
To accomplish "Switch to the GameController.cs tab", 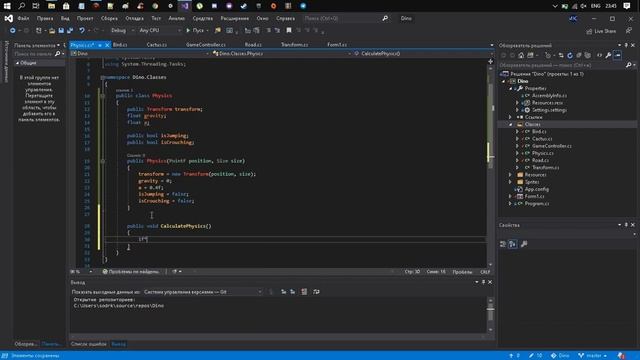I will 206,45.
